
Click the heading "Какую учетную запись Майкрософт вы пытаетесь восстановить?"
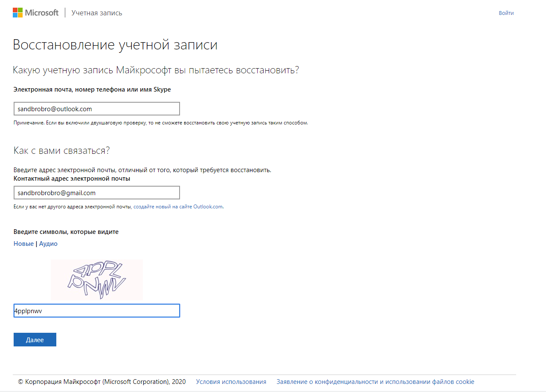tap(156, 70)
